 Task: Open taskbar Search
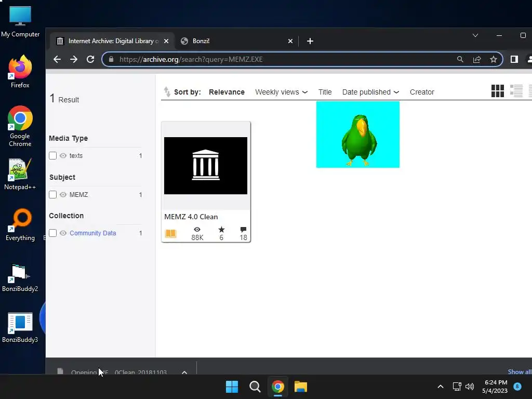255,387
